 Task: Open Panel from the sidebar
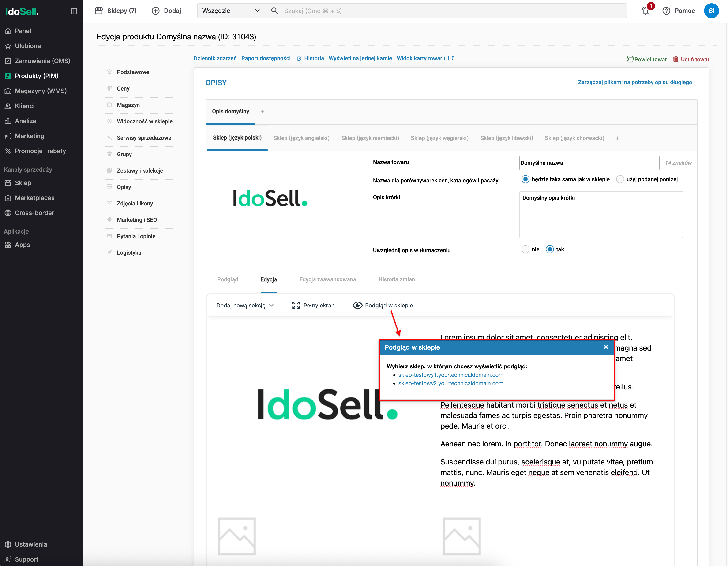23,31
